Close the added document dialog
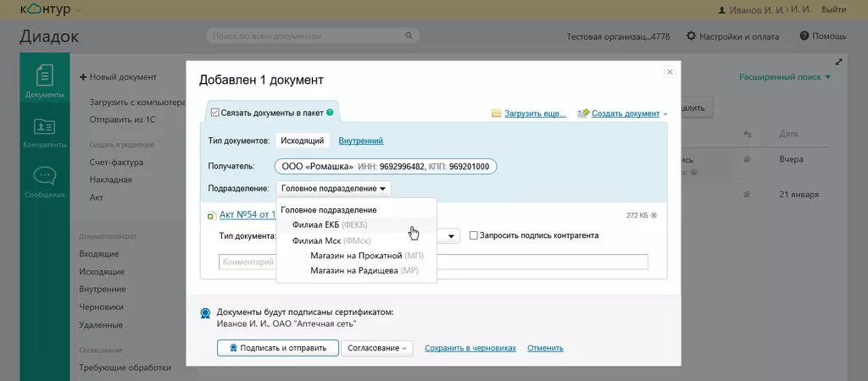The image size is (868, 381). (670, 72)
